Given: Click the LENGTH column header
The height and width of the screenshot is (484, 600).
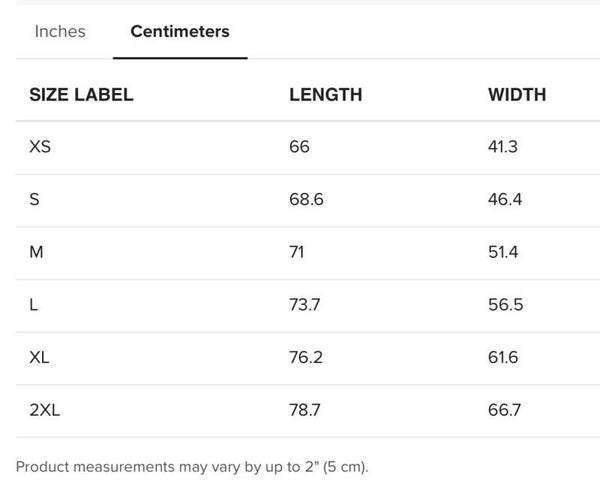Looking at the screenshot, I should click(325, 95).
